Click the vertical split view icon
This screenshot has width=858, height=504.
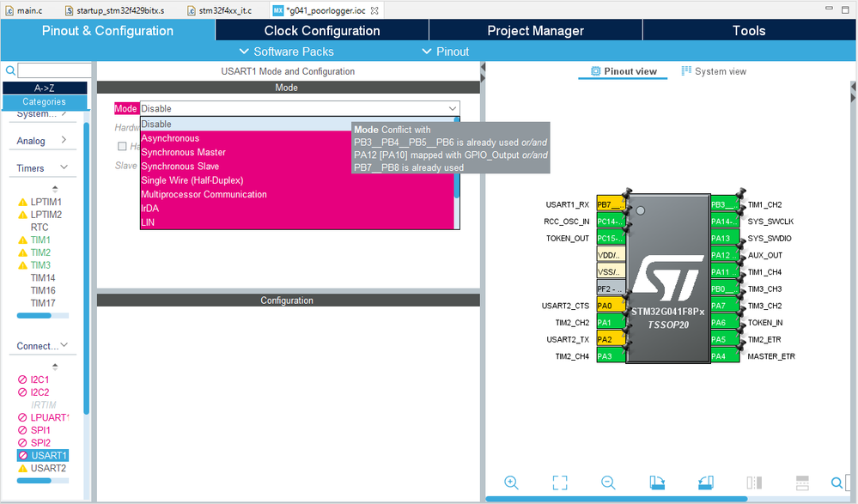click(x=754, y=483)
